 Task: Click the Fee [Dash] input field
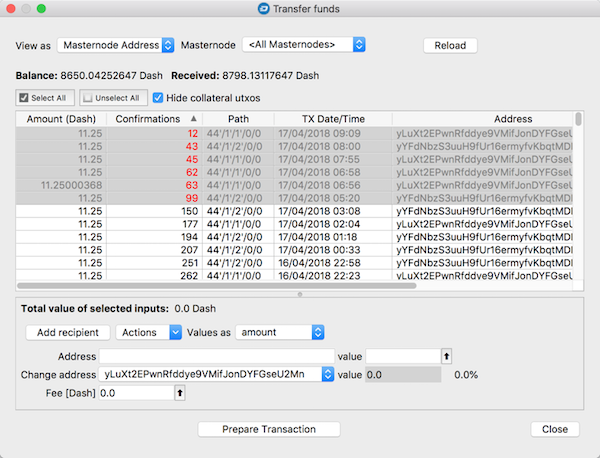pyautogui.click(x=137, y=393)
